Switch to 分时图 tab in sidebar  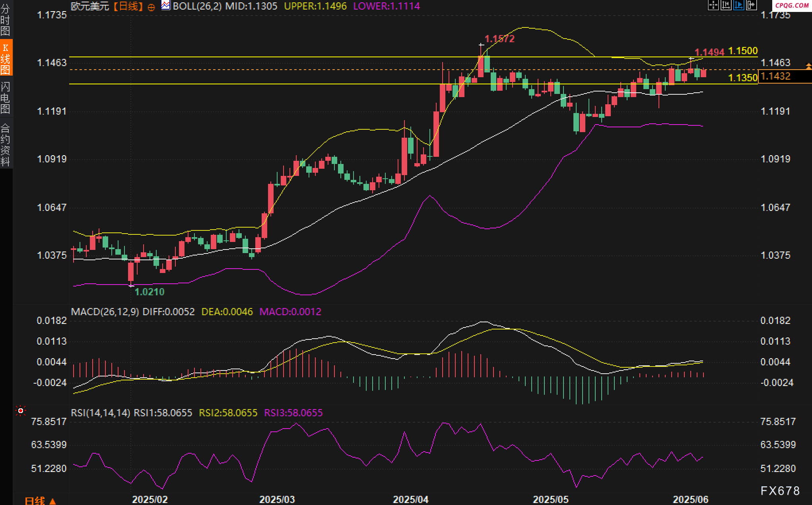(6, 19)
